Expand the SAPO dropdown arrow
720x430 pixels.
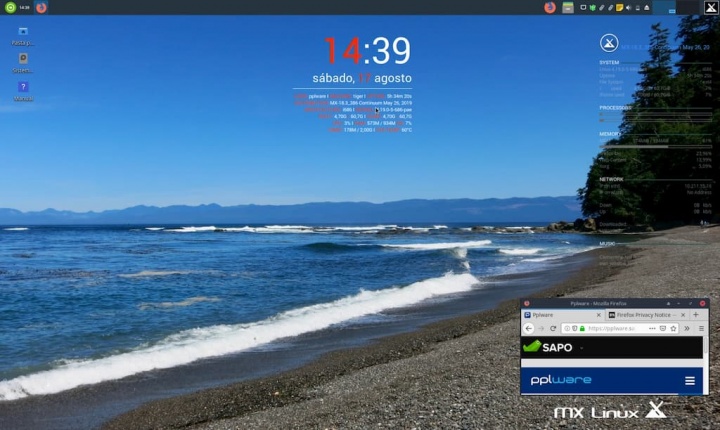580,347
